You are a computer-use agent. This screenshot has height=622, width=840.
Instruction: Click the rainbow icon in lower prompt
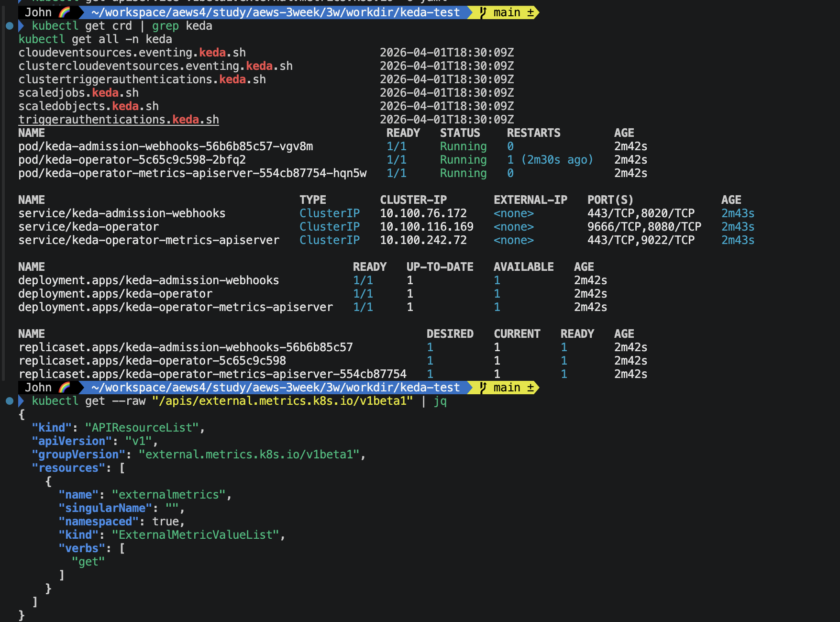(64, 387)
